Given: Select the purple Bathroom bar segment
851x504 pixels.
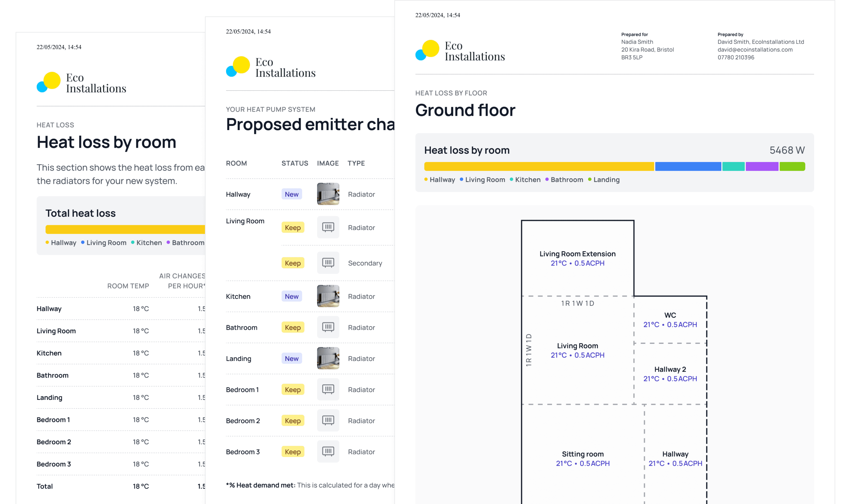Looking at the screenshot, I should tap(762, 166).
